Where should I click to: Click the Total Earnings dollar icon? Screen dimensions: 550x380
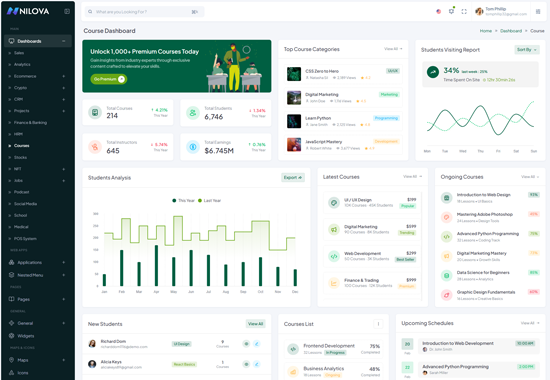(193, 147)
